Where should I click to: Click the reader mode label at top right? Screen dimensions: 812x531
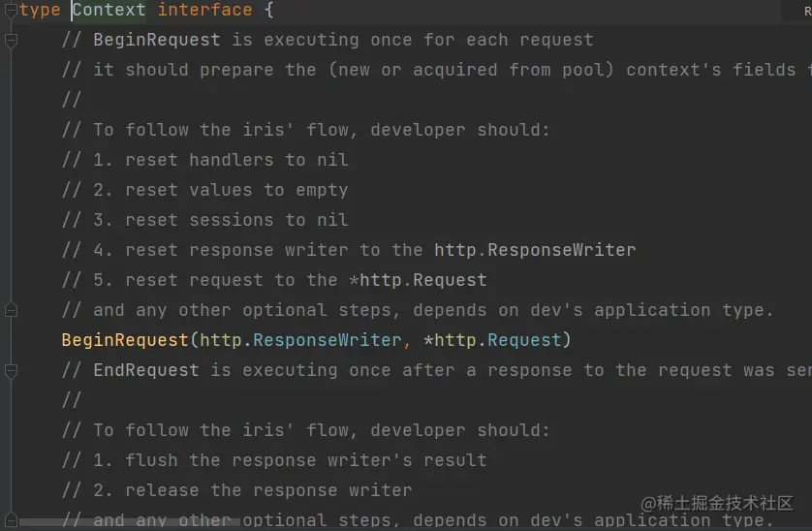tap(806, 11)
